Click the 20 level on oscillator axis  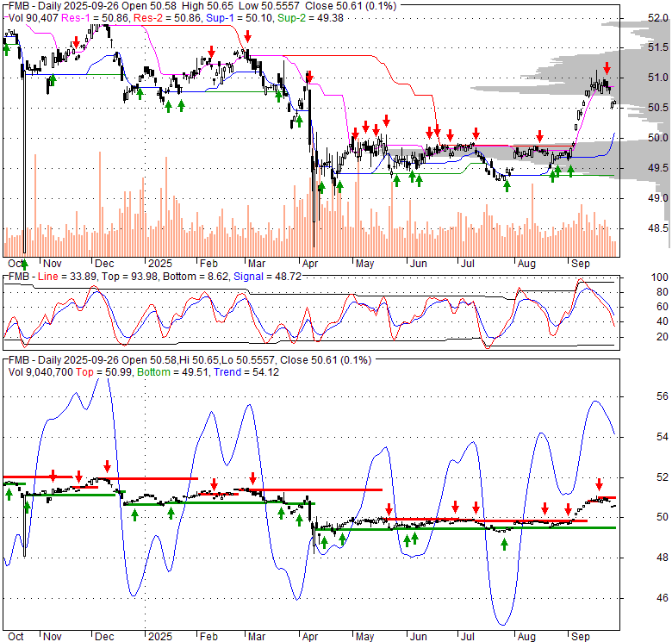[x=663, y=337]
